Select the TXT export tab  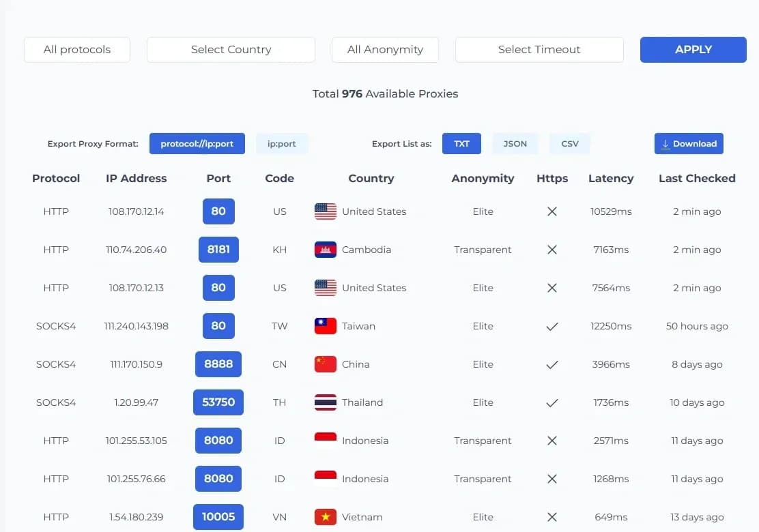pos(461,143)
